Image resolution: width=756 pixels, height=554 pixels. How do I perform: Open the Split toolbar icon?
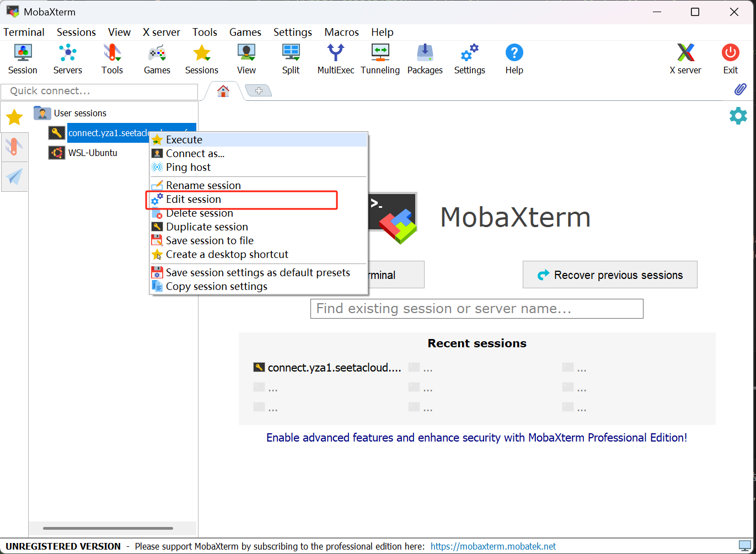(x=291, y=59)
